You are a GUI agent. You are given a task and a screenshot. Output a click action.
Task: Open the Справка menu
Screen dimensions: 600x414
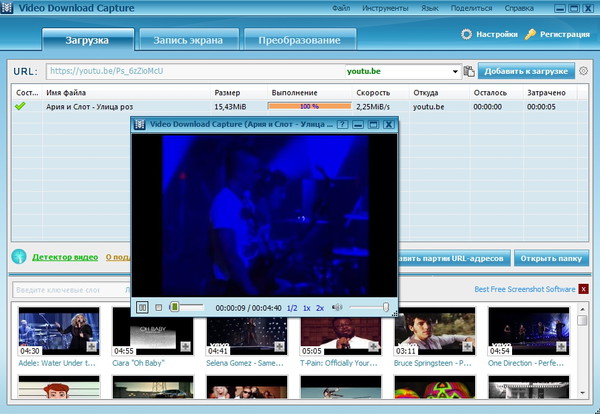tap(519, 8)
